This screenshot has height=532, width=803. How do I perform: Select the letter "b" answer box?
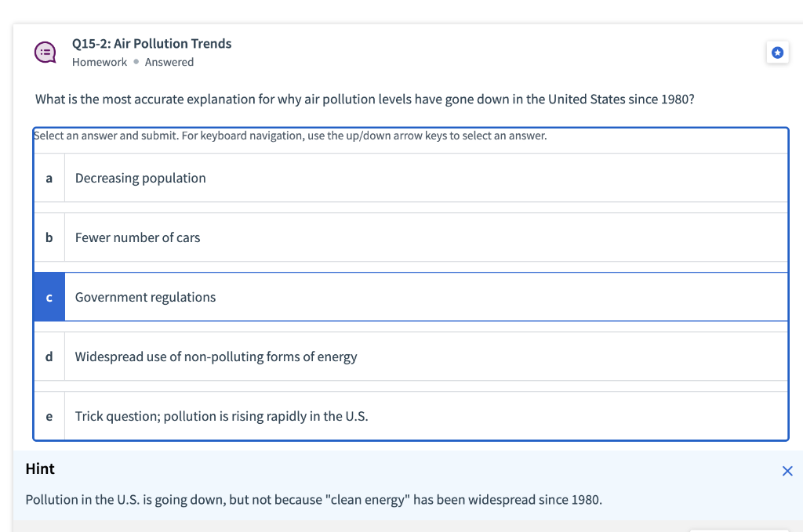click(x=49, y=237)
